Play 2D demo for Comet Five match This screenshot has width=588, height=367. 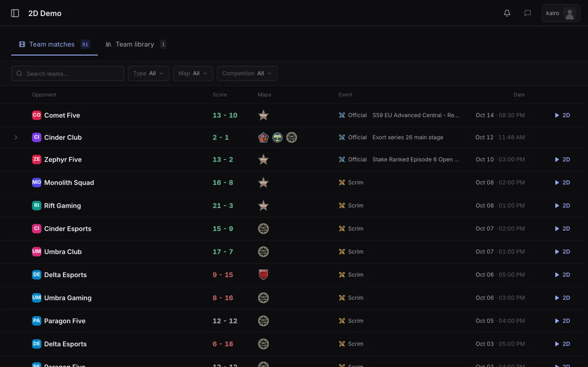562,115
